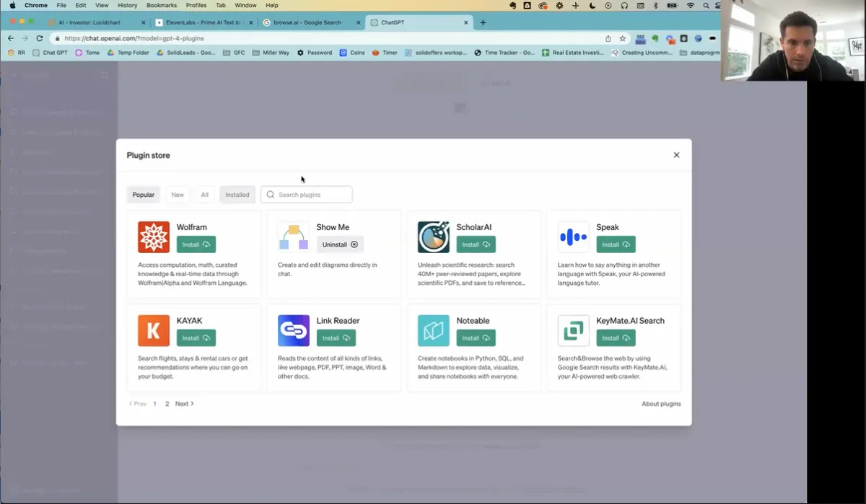This screenshot has width=866, height=504.
Task: Bookmark this page with the star icon
Action: (x=622, y=38)
